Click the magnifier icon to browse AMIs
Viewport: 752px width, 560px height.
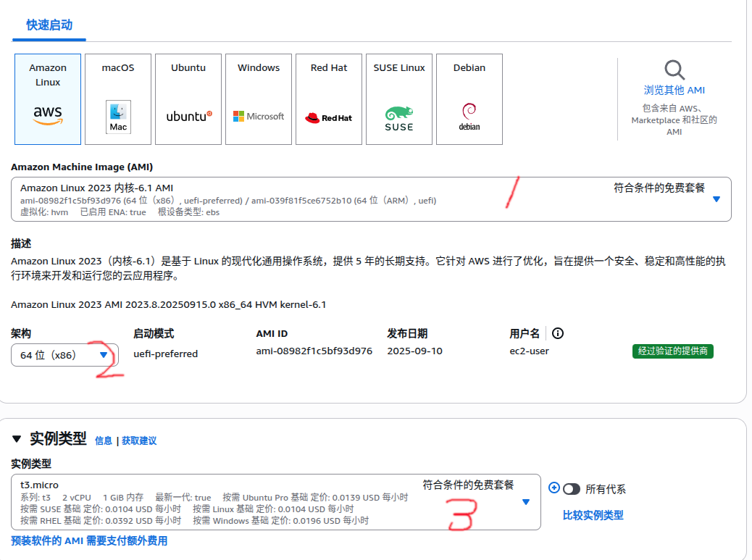[674, 70]
